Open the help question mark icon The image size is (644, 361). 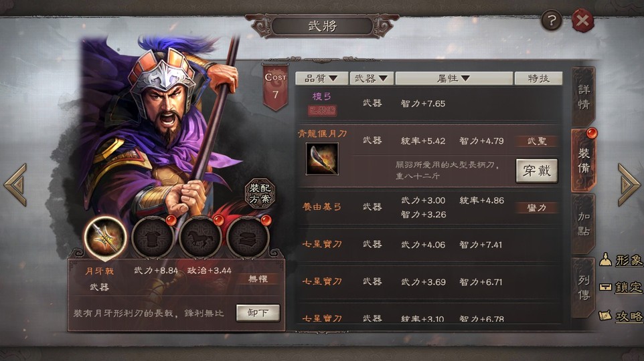click(551, 20)
